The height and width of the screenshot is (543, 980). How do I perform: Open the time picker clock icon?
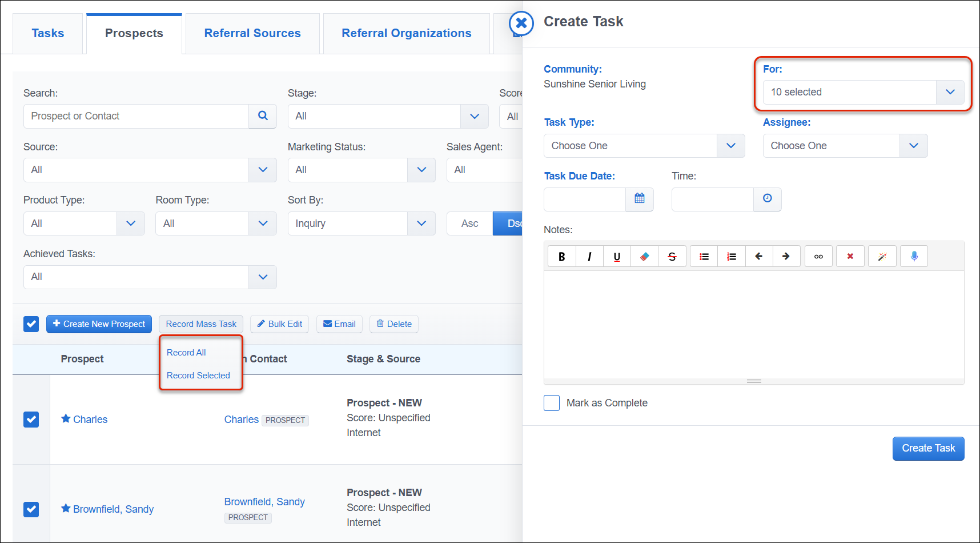[x=768, y=199]
